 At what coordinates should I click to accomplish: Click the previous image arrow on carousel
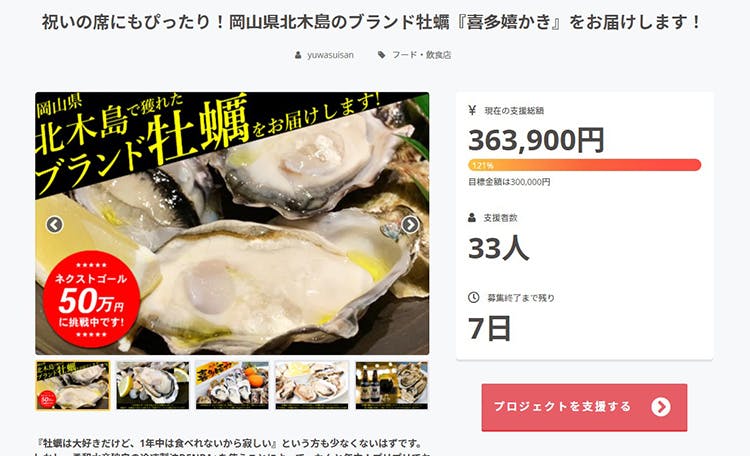click(x=55, y=224)
